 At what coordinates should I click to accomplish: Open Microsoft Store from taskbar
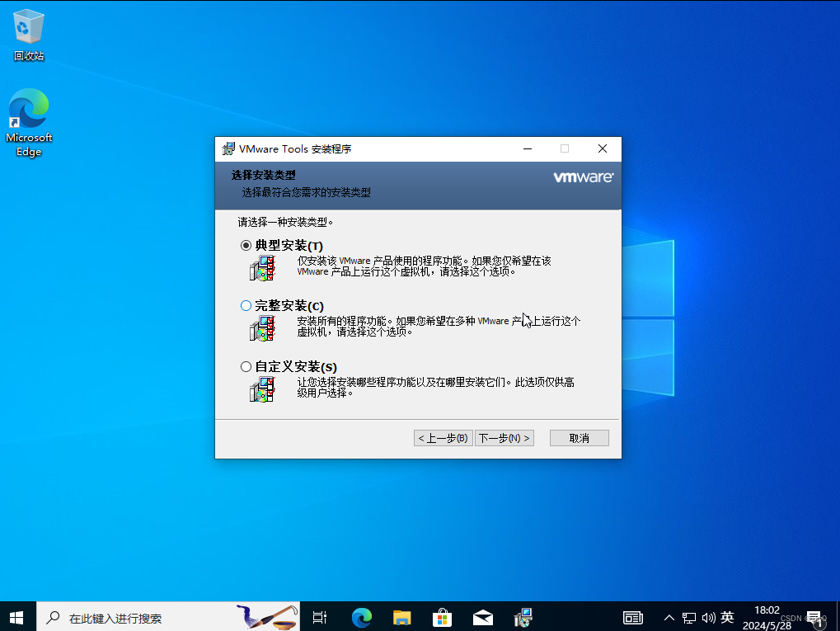coord(442,618)
